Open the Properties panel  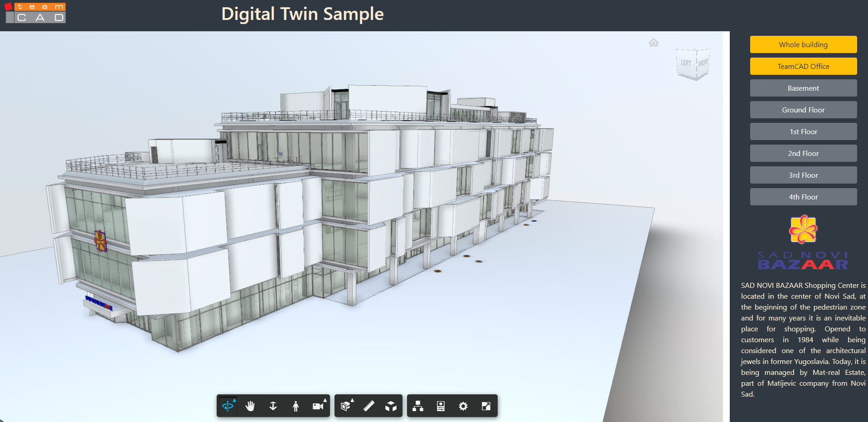(440, 406)
